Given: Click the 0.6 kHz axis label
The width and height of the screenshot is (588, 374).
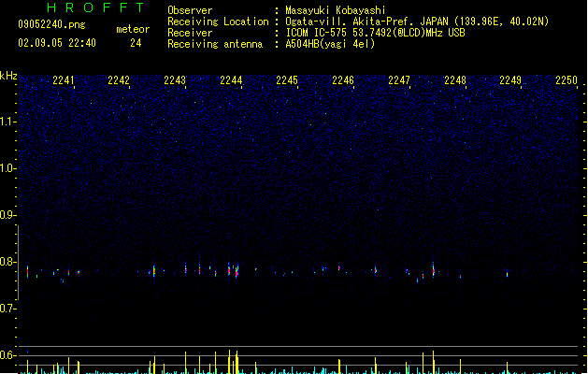Looking at the screenshot, I should click(7, 355).
